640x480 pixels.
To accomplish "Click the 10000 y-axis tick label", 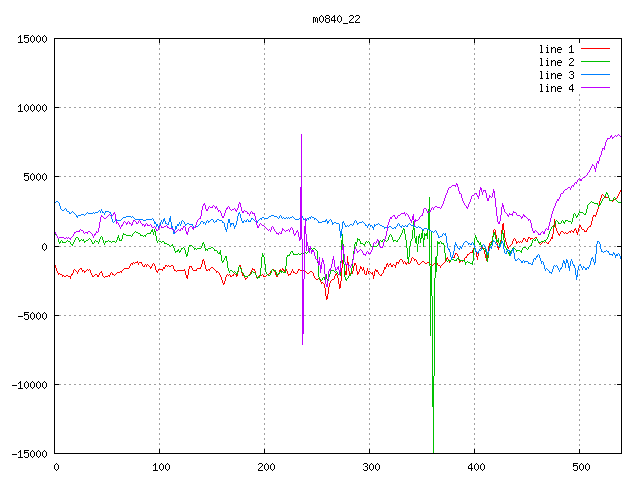I will [x=32, y=108].
